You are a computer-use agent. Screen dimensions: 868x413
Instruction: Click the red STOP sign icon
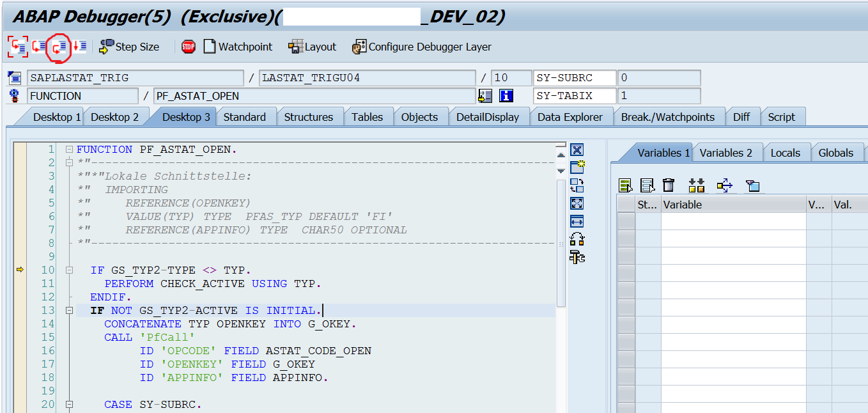pos(188,47)
